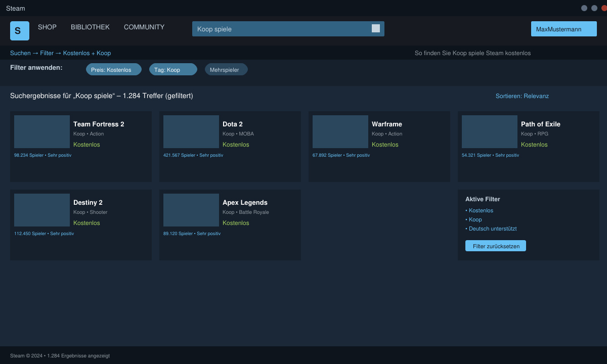Click 89.120 Spieler • Sehr positiv text
This screenshot has width=607, height=364.
pyautogui.click(x=192, y=234)
